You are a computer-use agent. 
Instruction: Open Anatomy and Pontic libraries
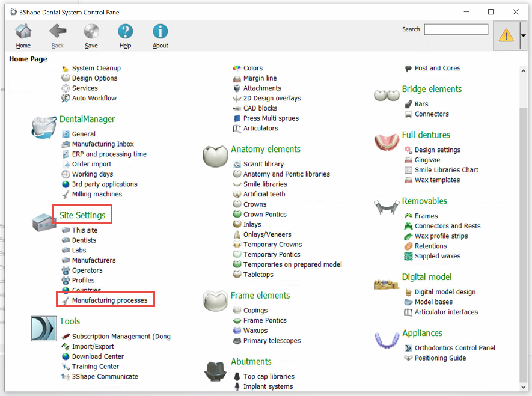click(287, 174)
